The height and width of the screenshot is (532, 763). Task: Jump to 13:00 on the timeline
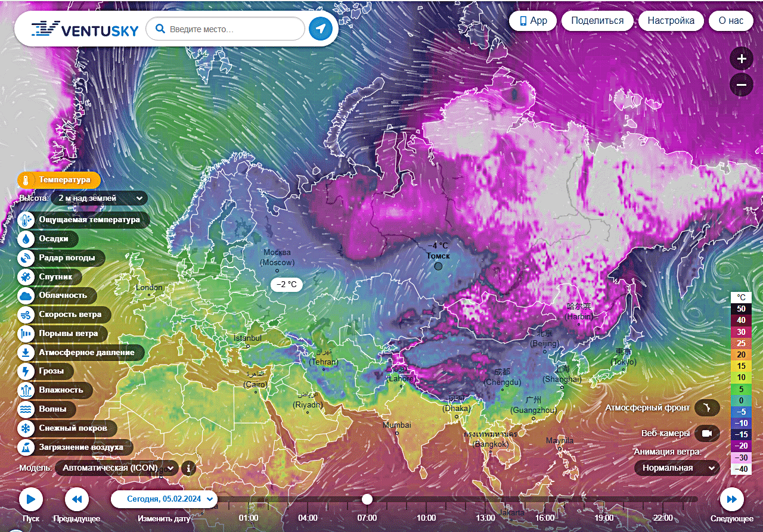click(485, 518)
